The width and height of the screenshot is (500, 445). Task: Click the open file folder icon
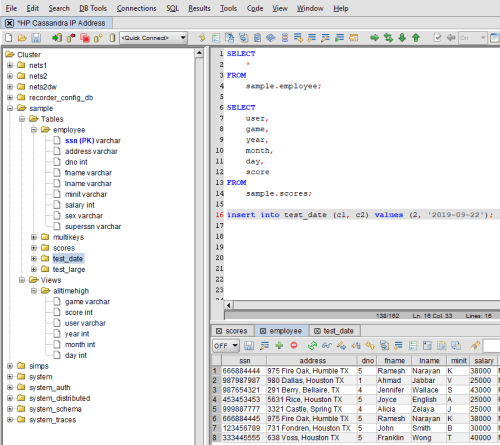pyautogui.click(x=22, y=38)
